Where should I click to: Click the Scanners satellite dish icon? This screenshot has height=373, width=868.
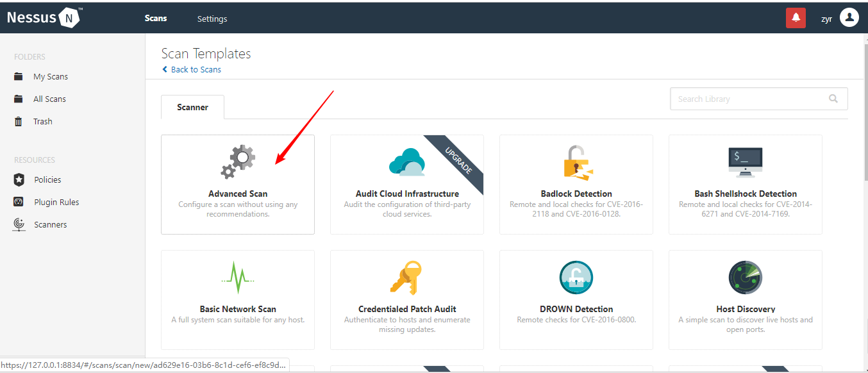19,224
